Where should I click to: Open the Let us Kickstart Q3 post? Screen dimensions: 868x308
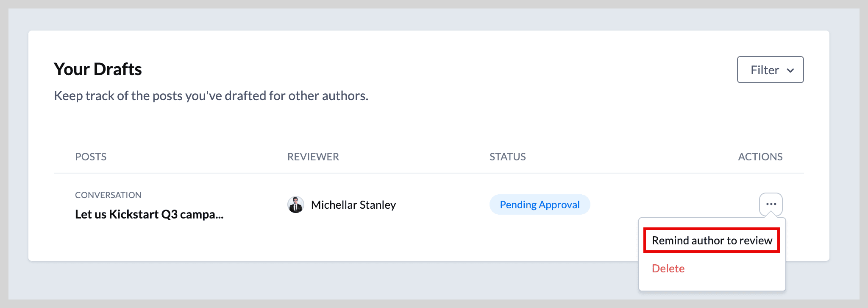149,214
